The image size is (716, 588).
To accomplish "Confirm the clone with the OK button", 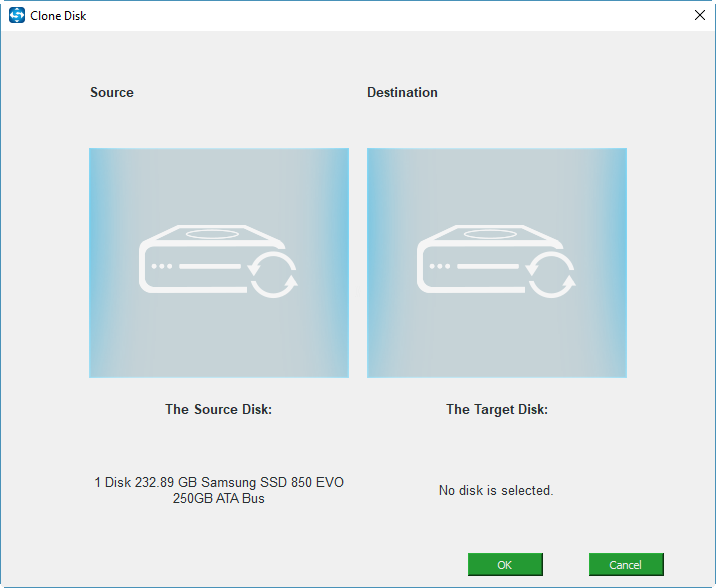I will point(505,565).
